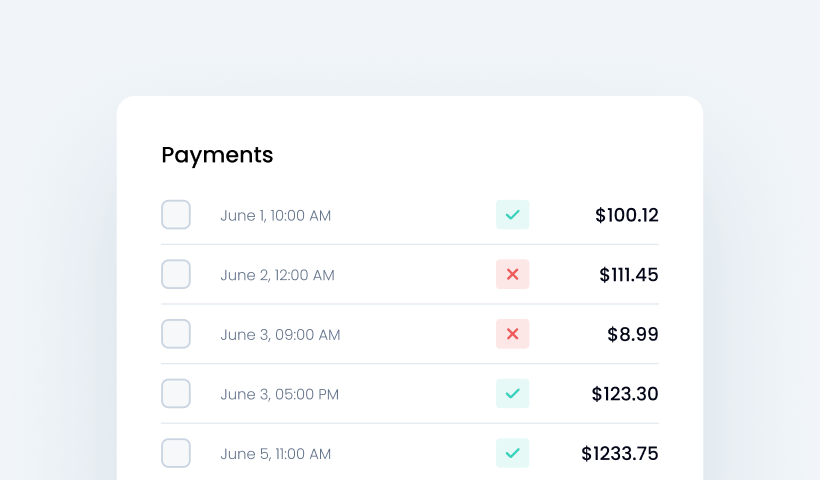The image size is (820, 480).
Task: Click the June 1, 10:00 AM date text
Action: click(275, 216)
